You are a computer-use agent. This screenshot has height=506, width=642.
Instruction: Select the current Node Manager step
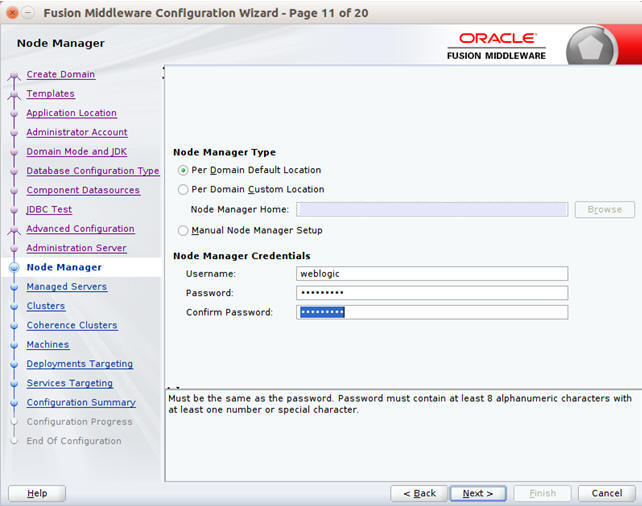64,267
